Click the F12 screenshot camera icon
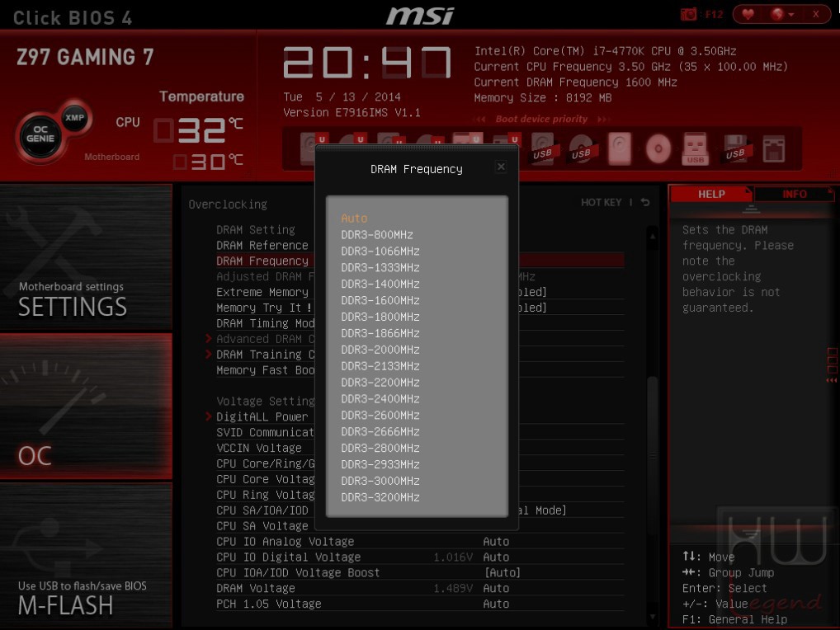 click(688, 15)
